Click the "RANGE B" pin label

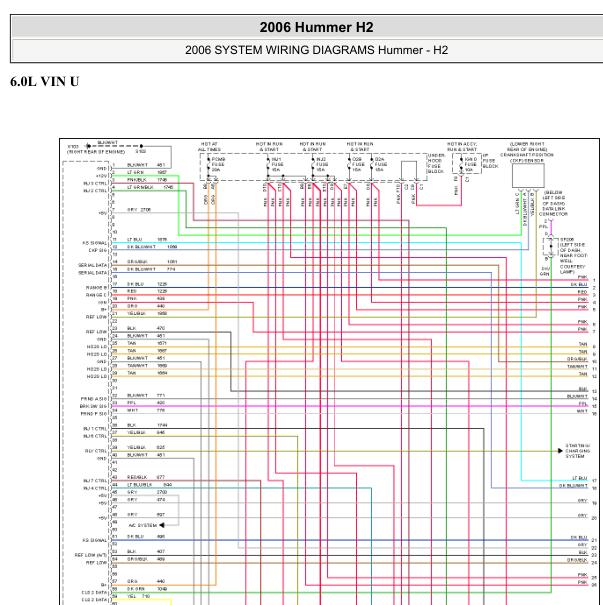click(96, 288)
